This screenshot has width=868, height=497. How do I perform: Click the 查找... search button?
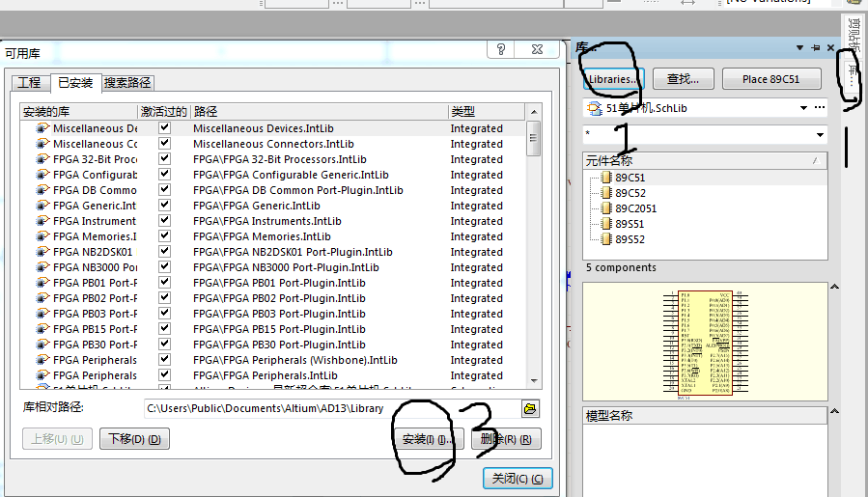(x=684, y=79)
